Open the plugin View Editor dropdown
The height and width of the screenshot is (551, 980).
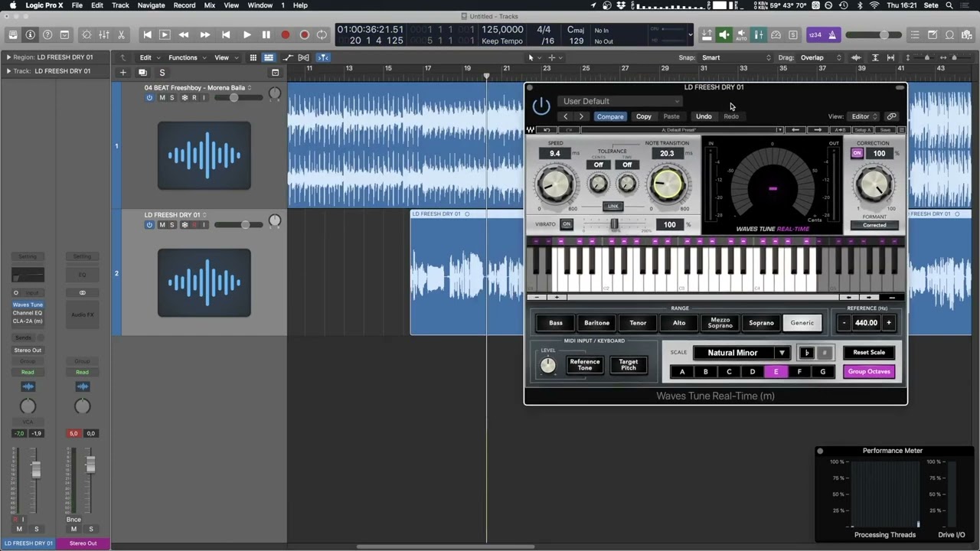(864, 116)
